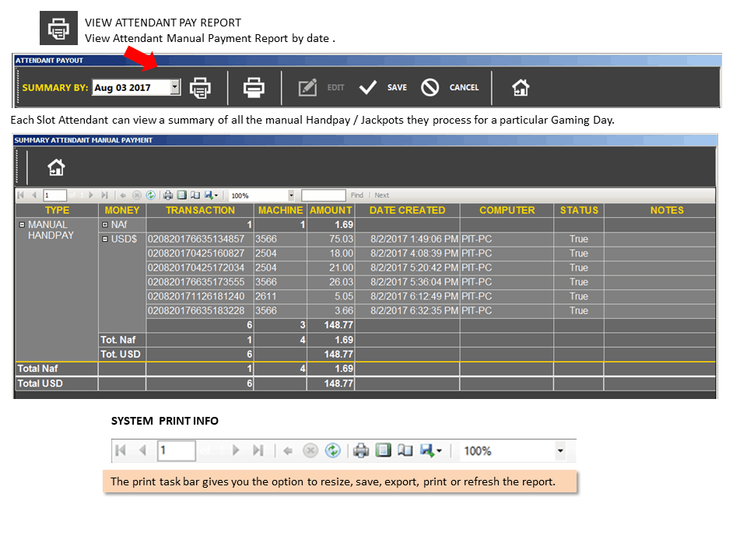Click the view attendant pay report icon beside date
The height and width of the screenshot is (560, 747).
200,88
